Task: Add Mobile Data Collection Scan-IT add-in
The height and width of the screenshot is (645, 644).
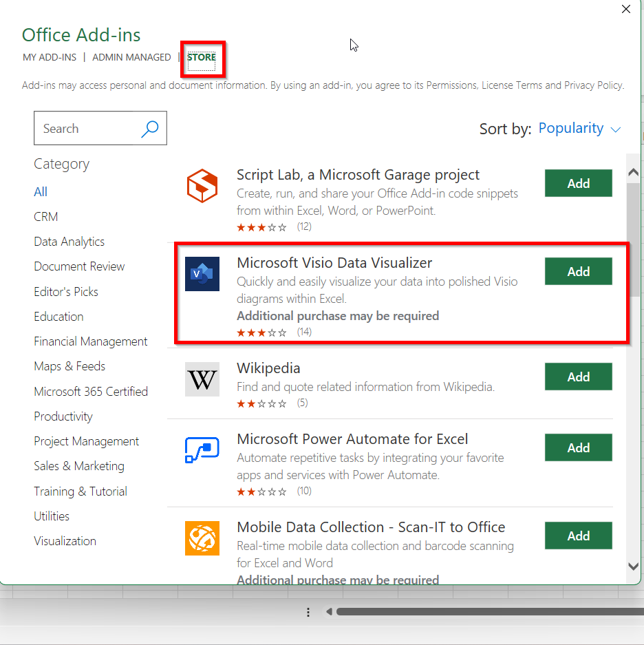Action: [x=578, y=536]
